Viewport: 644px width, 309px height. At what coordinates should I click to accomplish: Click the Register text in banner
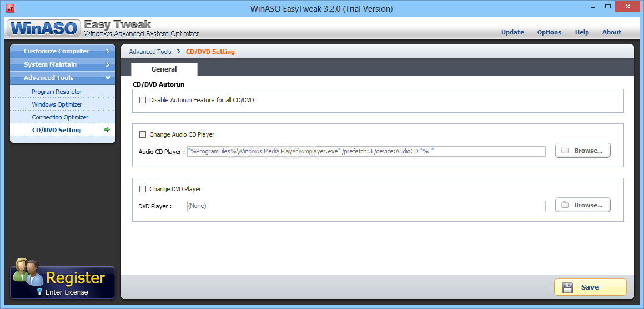coord(76,278)
